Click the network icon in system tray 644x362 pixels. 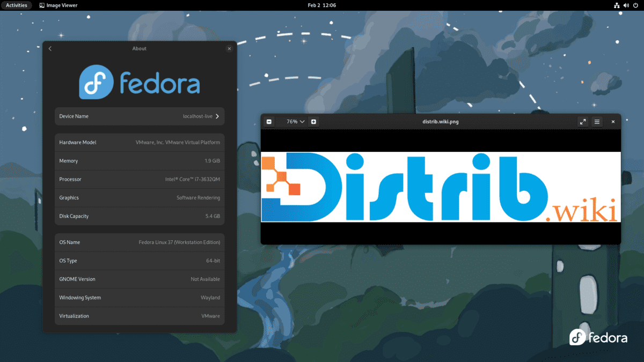(617, 5)
